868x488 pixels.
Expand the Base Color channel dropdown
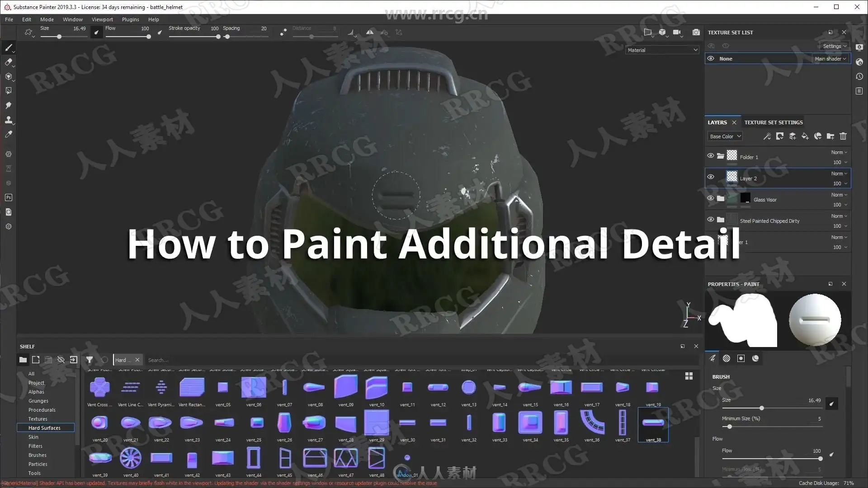click(x=725, y=136)
